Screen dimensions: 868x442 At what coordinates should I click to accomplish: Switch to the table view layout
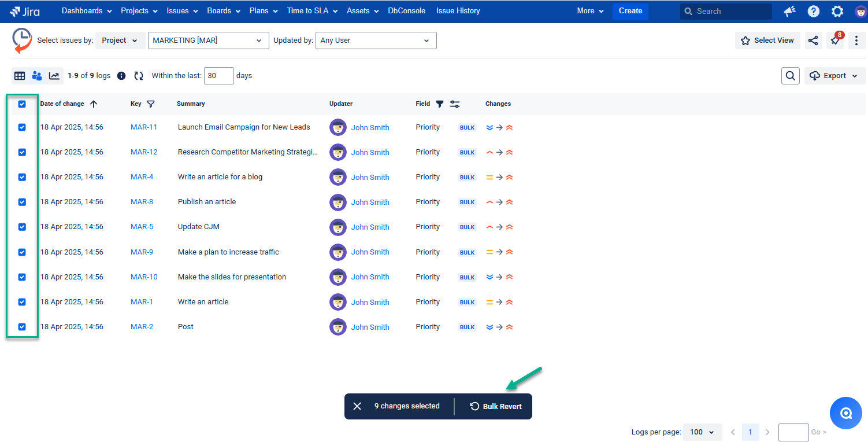click(x=20, y=76)
